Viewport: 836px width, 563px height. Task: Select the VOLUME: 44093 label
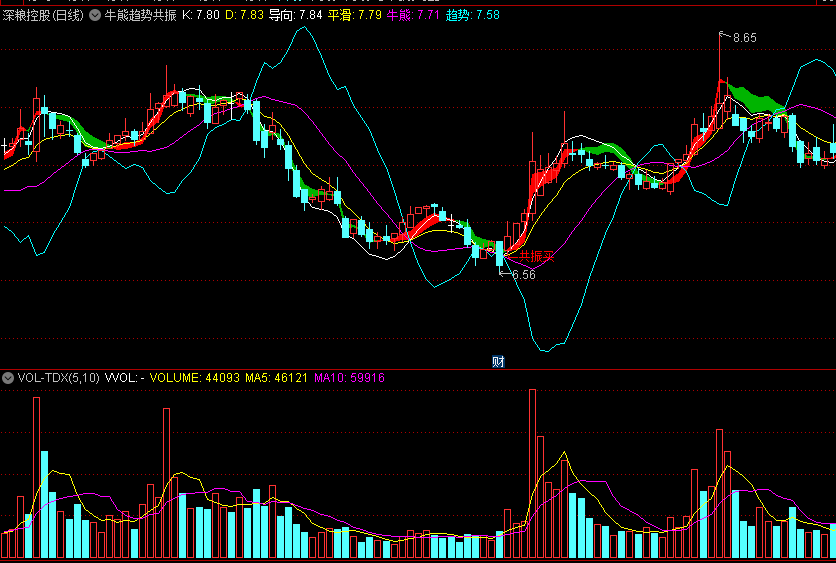[x=194, y=378]
